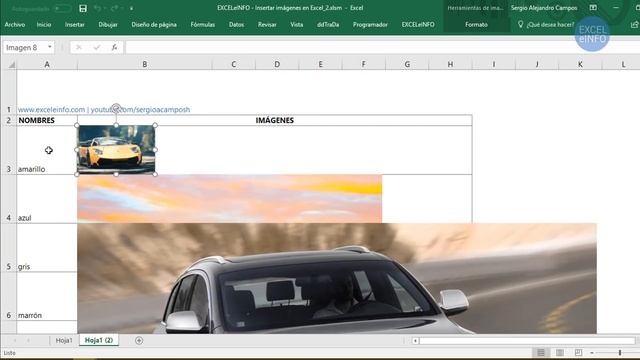Screen dimensions: 640x360
Task: Click the Save icon in quick access toolbar
Action: click(83, 8)
